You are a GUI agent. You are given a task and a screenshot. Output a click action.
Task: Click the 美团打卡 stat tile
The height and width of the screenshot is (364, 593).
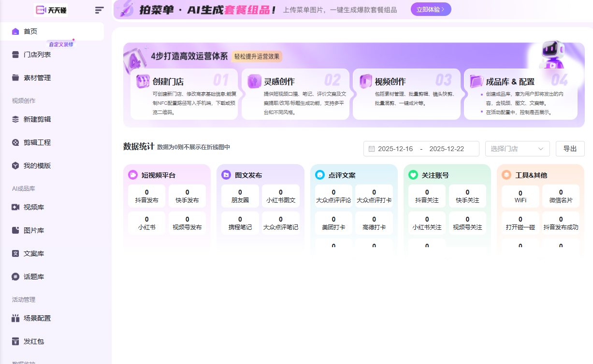(x=333, y=223)
